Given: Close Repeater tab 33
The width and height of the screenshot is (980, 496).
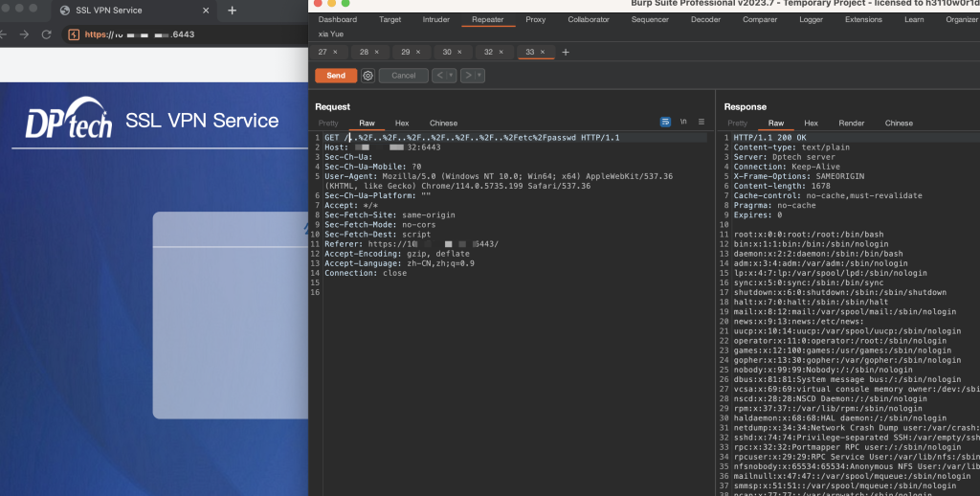Looking at the screenshot, I should click(543, 52).
